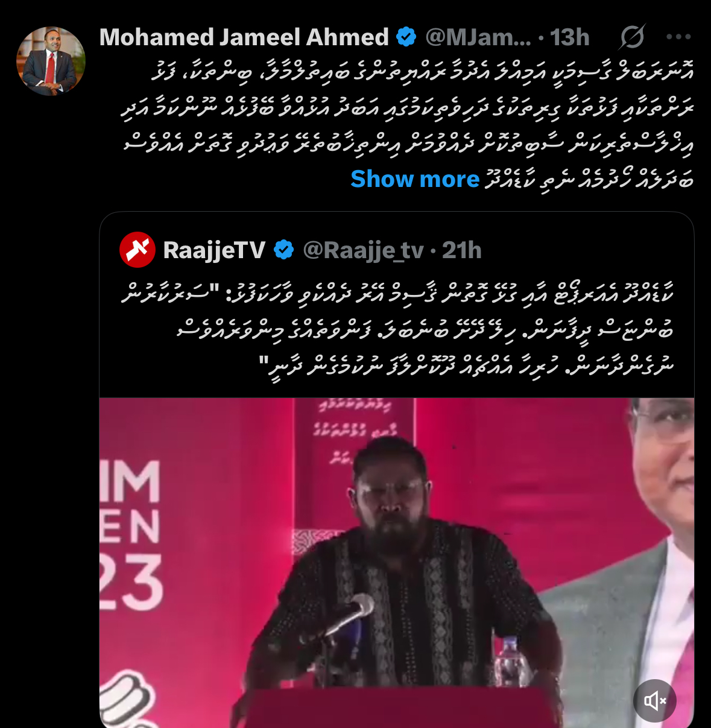
Task: Expand the post with Show more
Action: 415,179
